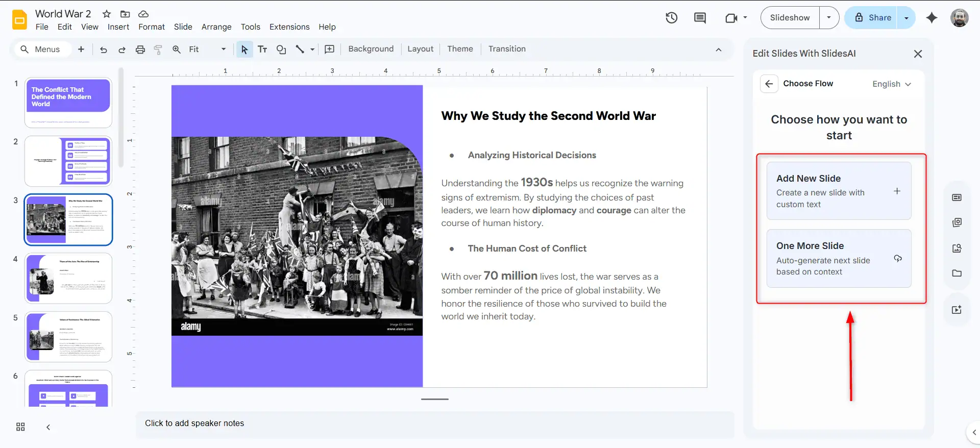Open the File menu
The image size is (980, 448).
point(42,27)
